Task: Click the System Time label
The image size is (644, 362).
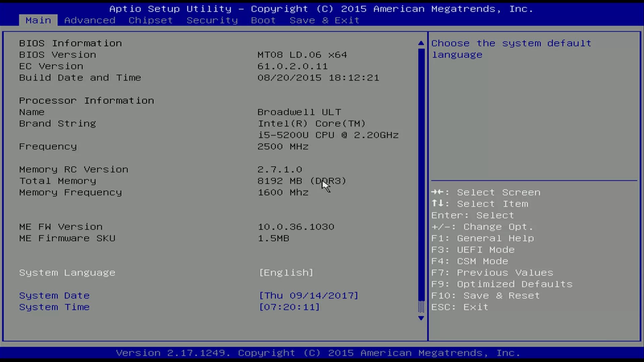Action: [x=54, y=307]
